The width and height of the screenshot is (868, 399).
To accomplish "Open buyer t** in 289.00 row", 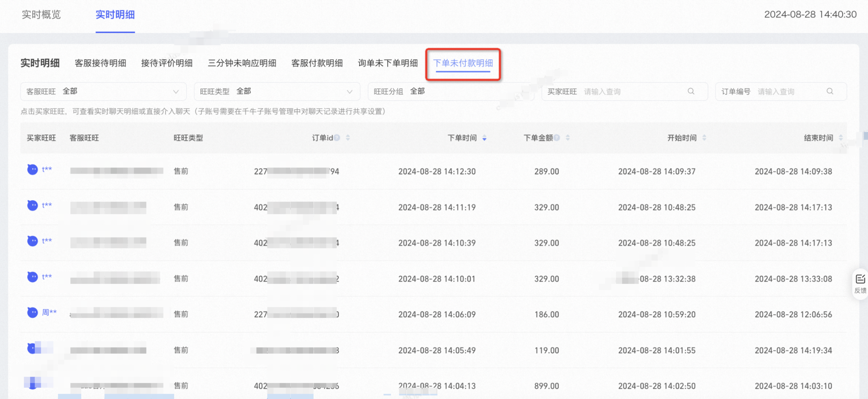I will coord(47,170).
